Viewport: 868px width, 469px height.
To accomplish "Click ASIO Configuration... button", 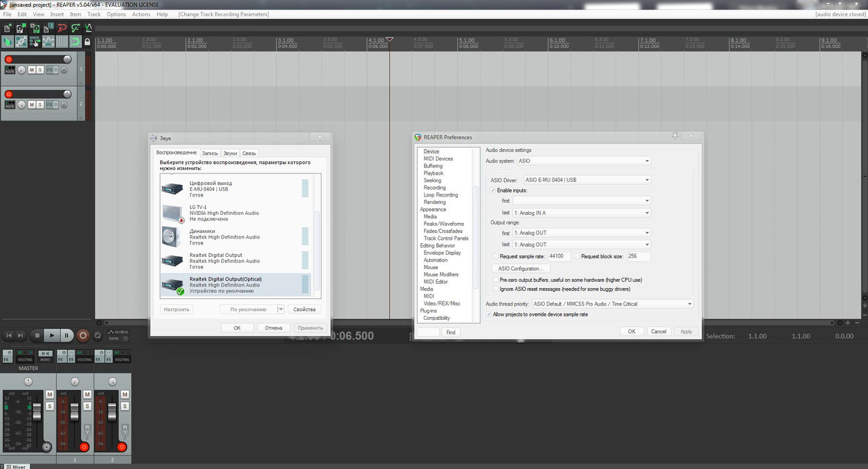I will coord(520,268).
